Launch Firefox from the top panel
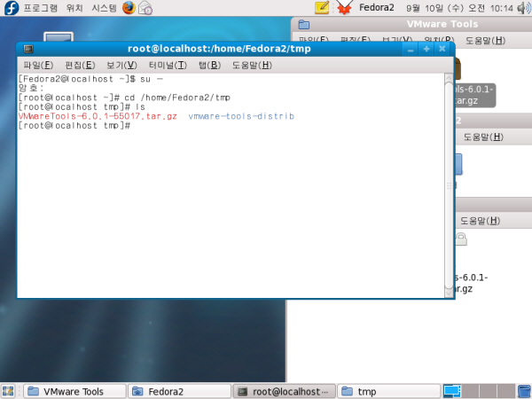 [x=129, y=7]
